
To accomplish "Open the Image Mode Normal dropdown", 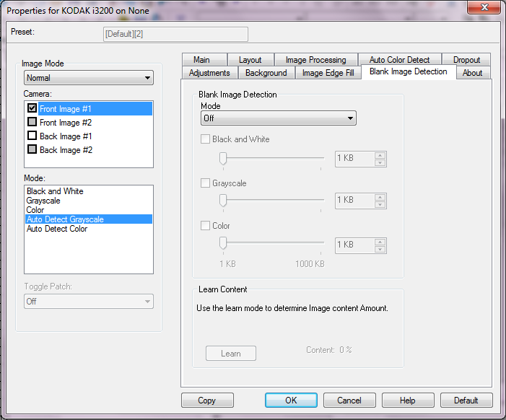I will [88, 78].
